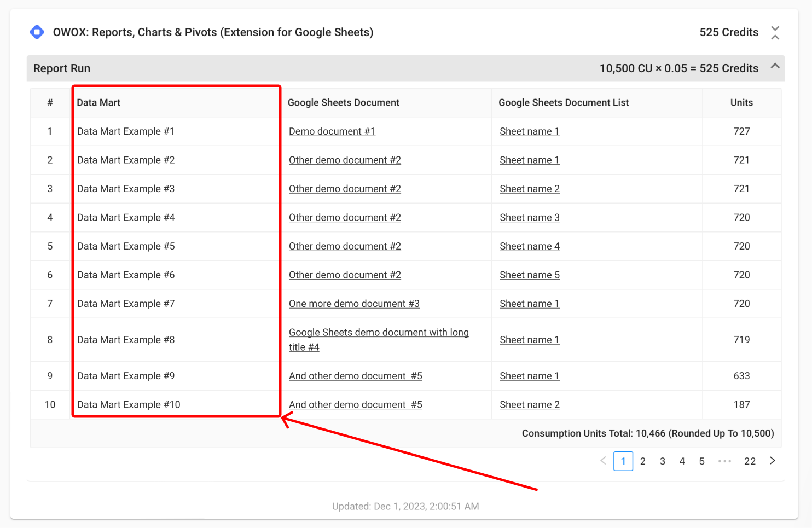Image resolution: width=812 pixels, height=528 pixels.
Task: Click the OWOX Reports, Charts & Pivots title
Action: tap(213, 32)
